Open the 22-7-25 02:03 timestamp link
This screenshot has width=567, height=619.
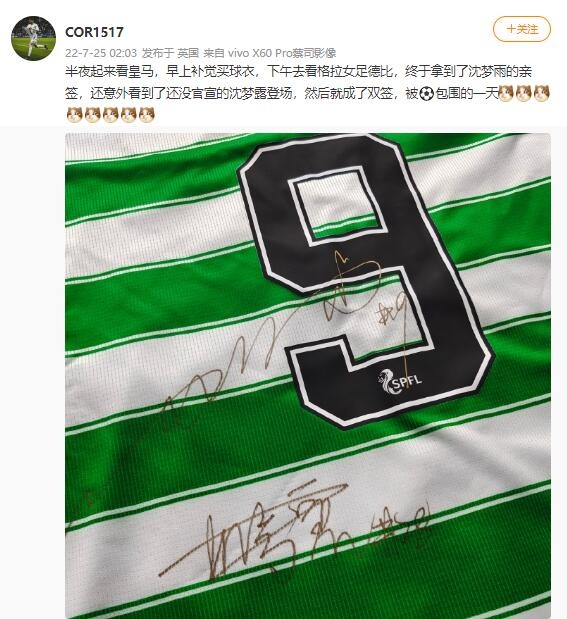pyautogui.click(x=101, y=53)
